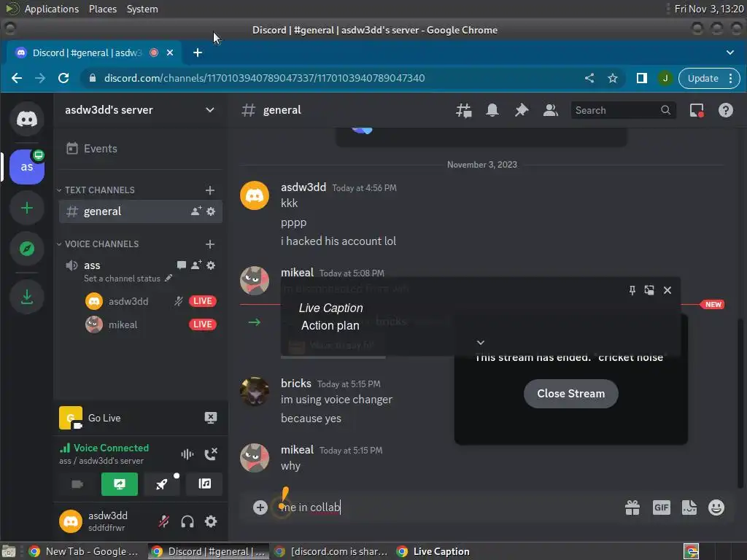Select the 'as' server icon
Screen dimensions: 747x560
[x=27, y=167]
